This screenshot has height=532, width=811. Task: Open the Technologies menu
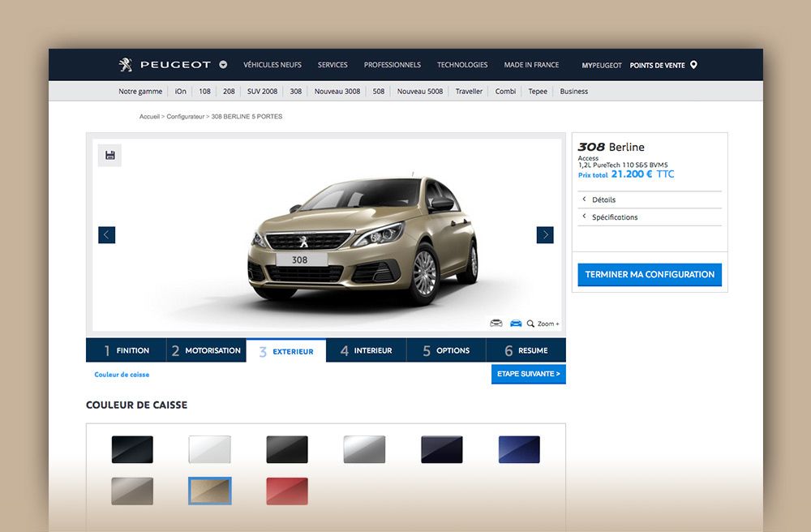(x=462, y=65)
